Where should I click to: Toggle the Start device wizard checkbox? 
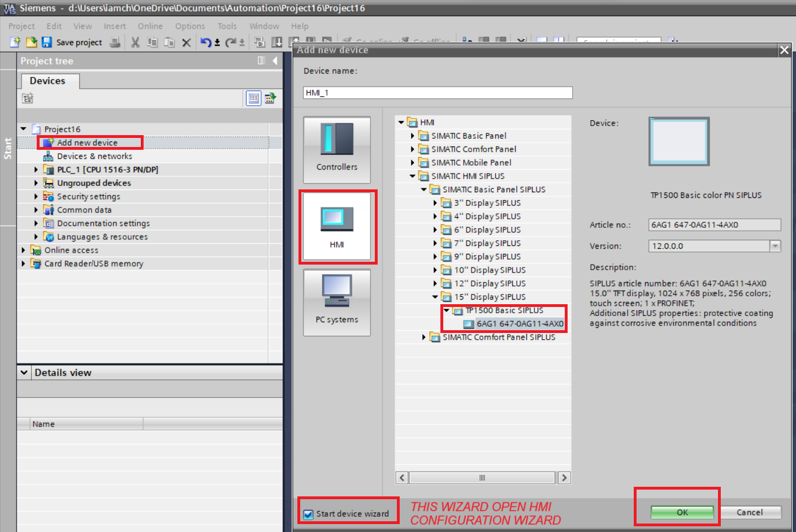pos(308,514)
